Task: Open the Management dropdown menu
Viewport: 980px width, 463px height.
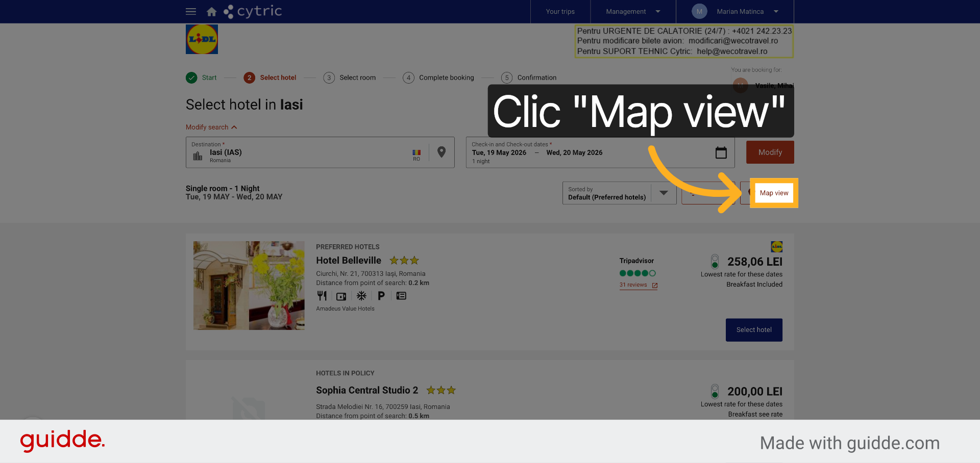Action: (633, 11)
